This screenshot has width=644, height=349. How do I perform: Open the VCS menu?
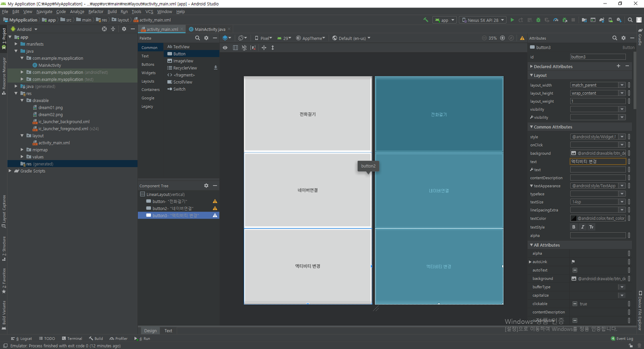tap(149, 12)
